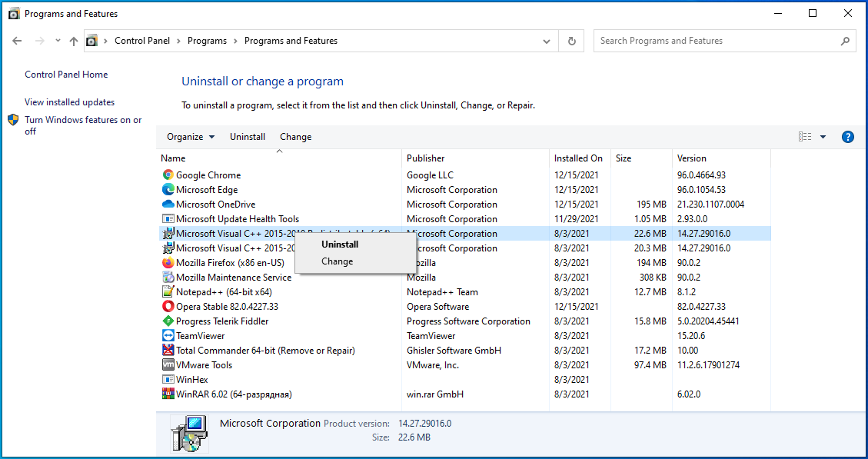Click the Mozilla Maintenance Service icon
The height and width of the screenshot is (459, 868).
(168, 278)
